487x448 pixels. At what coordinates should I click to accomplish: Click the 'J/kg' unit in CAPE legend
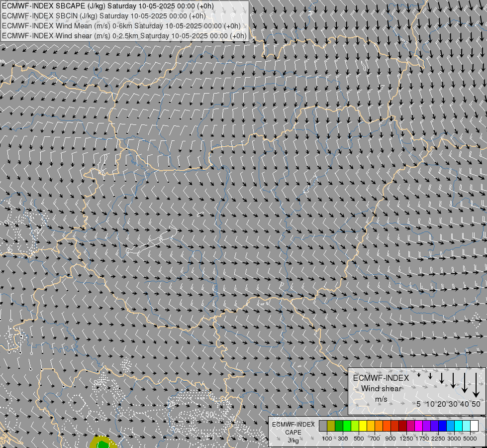coord(293,441)
